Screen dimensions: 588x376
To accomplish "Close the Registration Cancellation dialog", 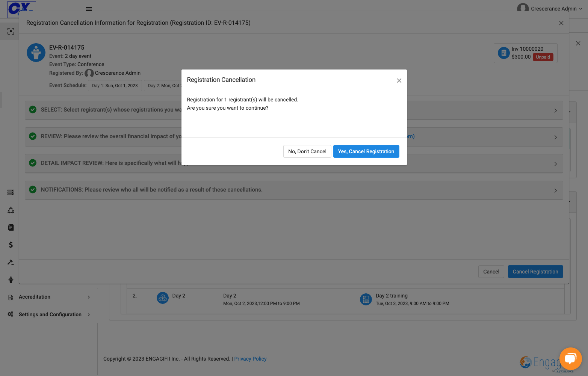I will coord(399,80).
